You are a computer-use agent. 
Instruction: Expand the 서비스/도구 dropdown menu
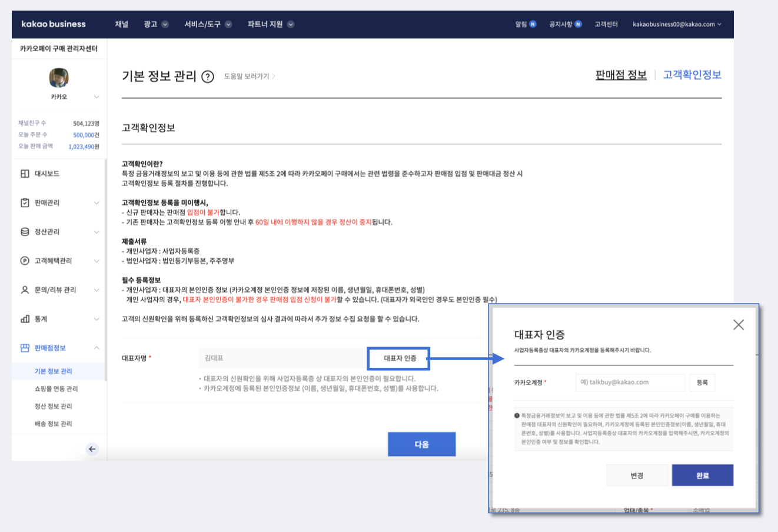click(x=208, y=24)
